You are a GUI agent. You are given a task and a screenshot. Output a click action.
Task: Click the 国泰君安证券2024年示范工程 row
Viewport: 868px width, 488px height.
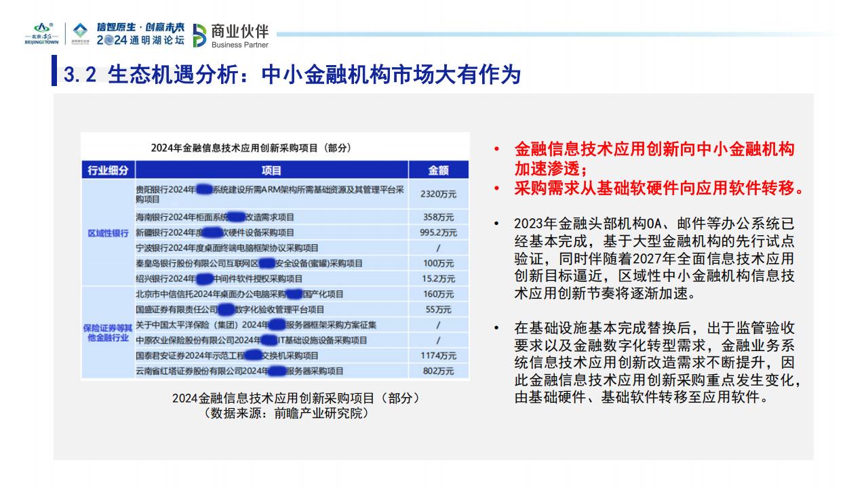coord(271,356)
